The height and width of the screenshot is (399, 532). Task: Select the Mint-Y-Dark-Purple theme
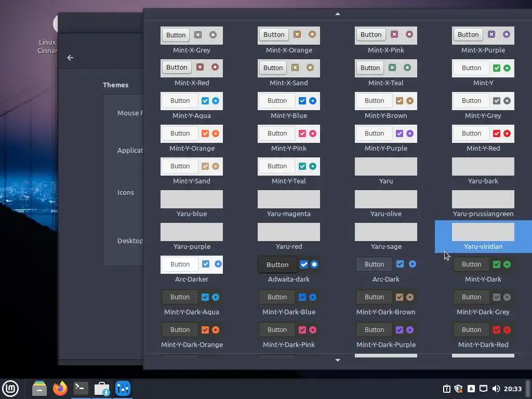pyautogui.click(x=386, y=335)
